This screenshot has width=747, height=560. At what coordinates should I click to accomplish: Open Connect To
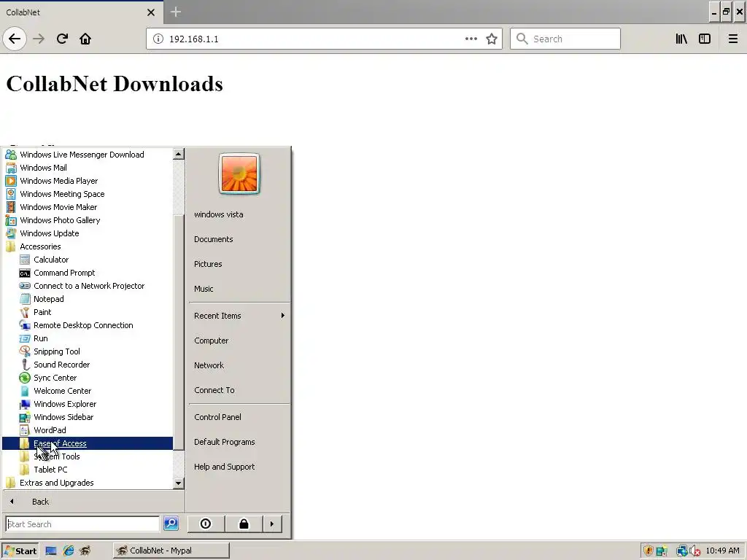[x=239, y=390]
